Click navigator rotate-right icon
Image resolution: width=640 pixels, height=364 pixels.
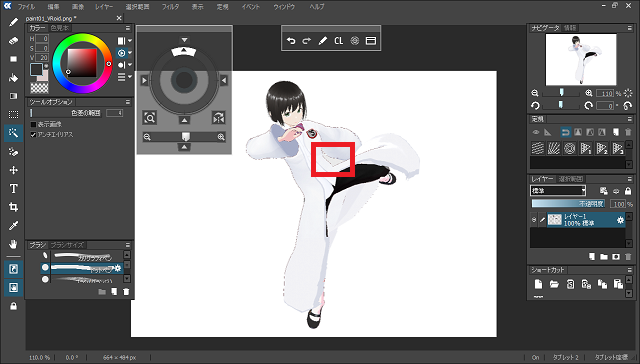coord(588,106)
